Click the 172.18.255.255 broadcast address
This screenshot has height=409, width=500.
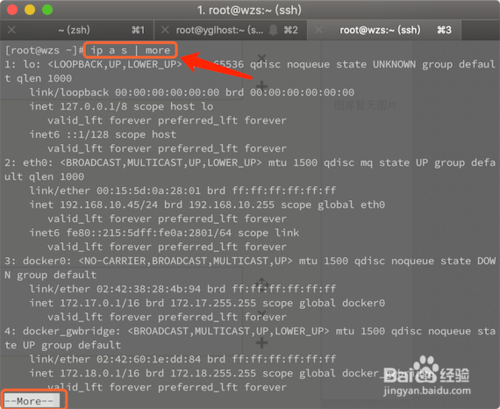pyautogui.click(x=213, y=373)
